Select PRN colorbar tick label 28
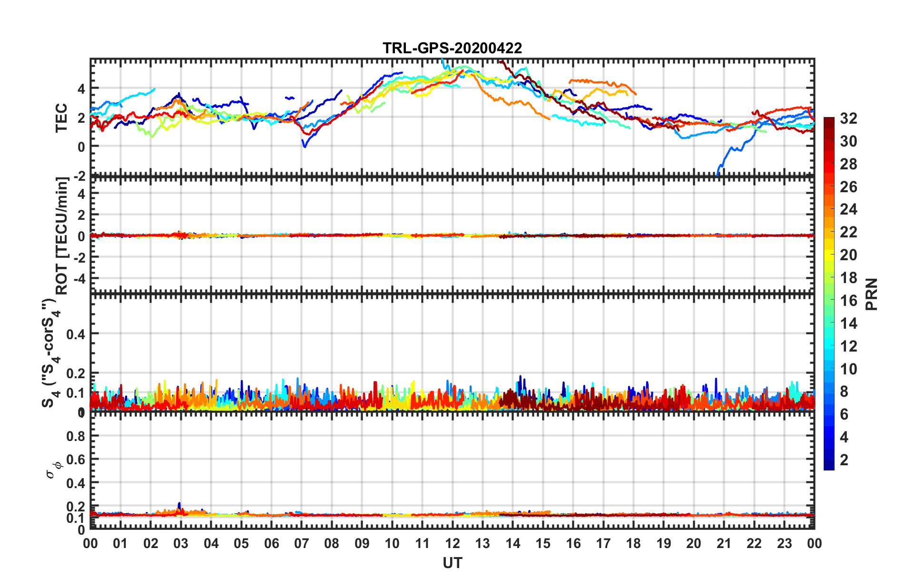 848,164
